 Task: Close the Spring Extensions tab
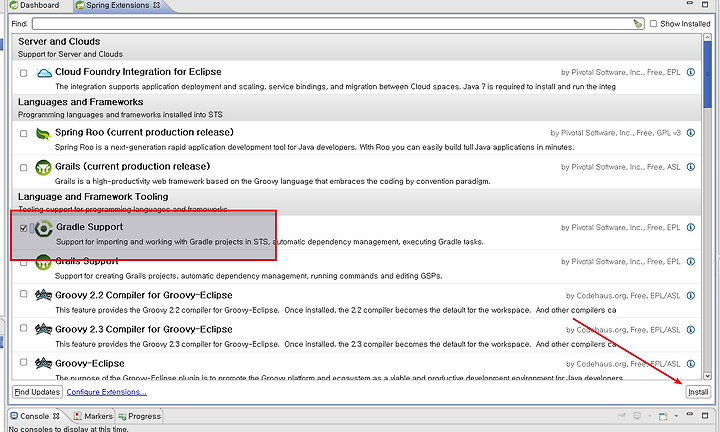(x=157, y=5)
